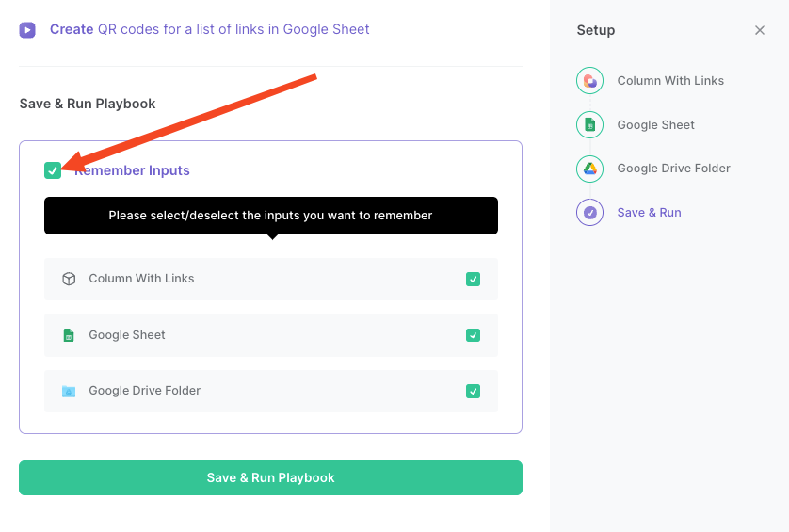Open the Column With Links setup step

670,81
